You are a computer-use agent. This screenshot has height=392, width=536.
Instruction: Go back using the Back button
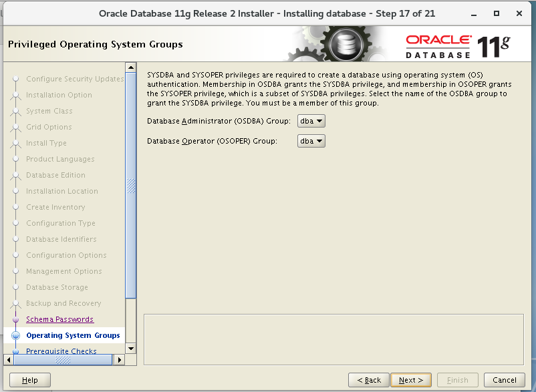tap(369, 379)
